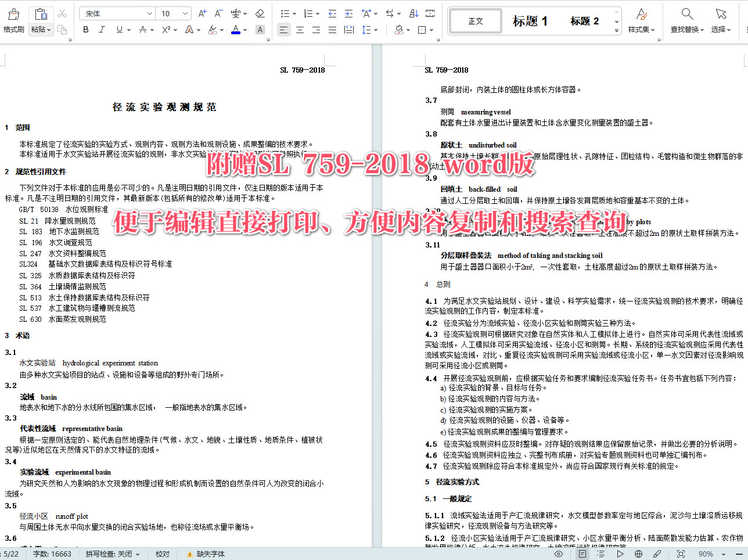Select center paragraph alignment
The image size is (748, 560).
tap(300, 30)
